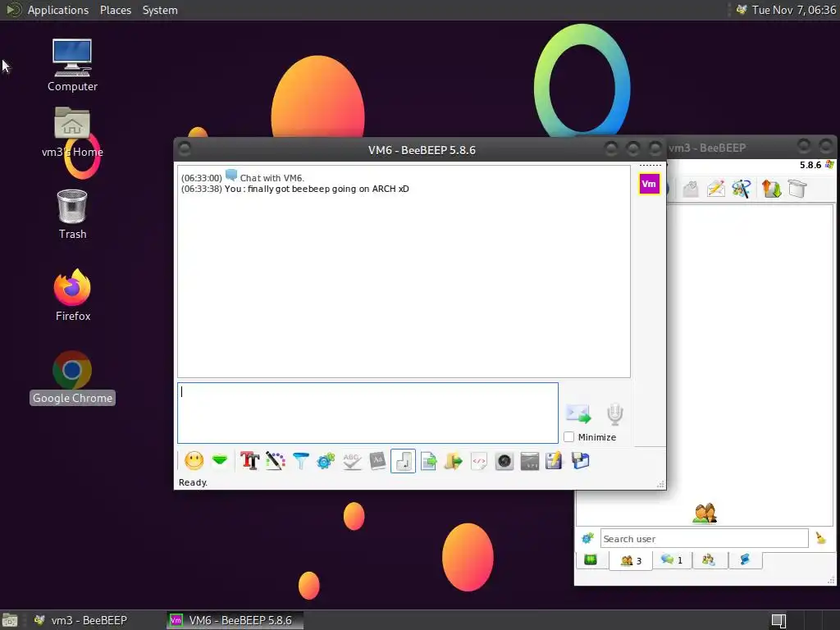Open chat settings blue gear icon
The width and height of the screenshot is (840, 630).
pos(326,461)
